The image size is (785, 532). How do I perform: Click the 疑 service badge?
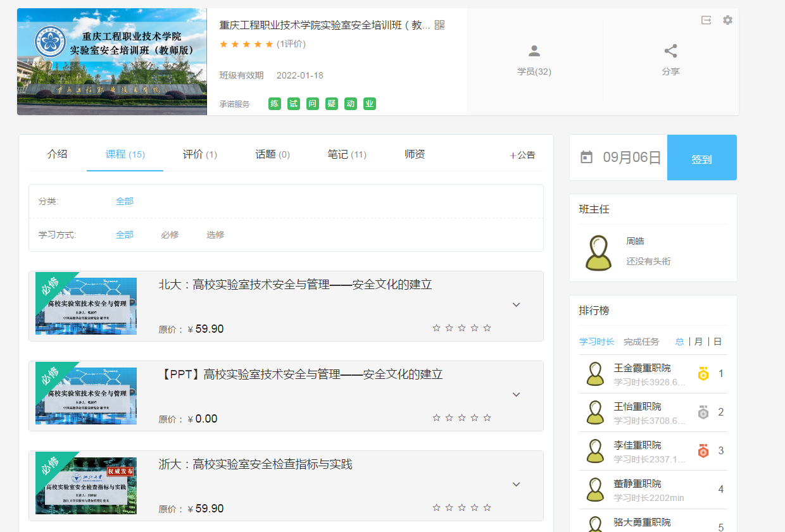[332, 104]
